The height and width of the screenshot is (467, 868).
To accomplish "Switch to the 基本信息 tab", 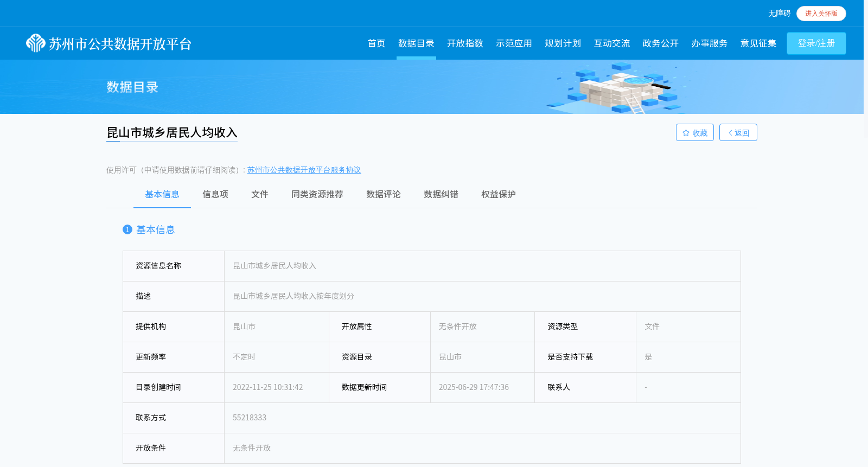I will (x=162, y=194).
